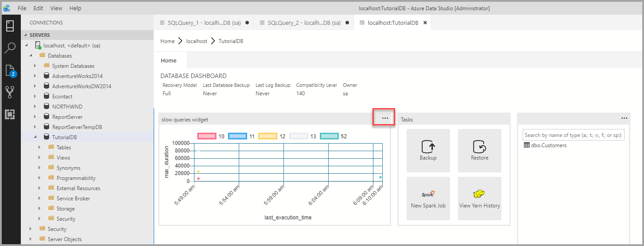Click the localhost breadcrumb link

[196, 41]
